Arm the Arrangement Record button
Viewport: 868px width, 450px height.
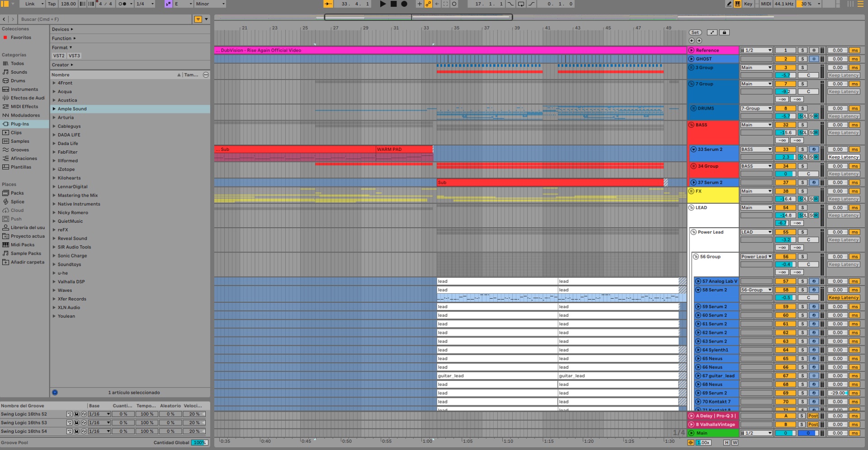pos(404,4)
